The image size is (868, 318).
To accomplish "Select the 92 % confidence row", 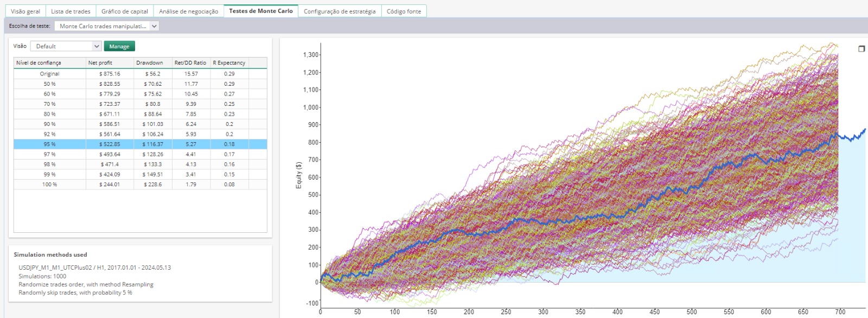I will [141, 134].
